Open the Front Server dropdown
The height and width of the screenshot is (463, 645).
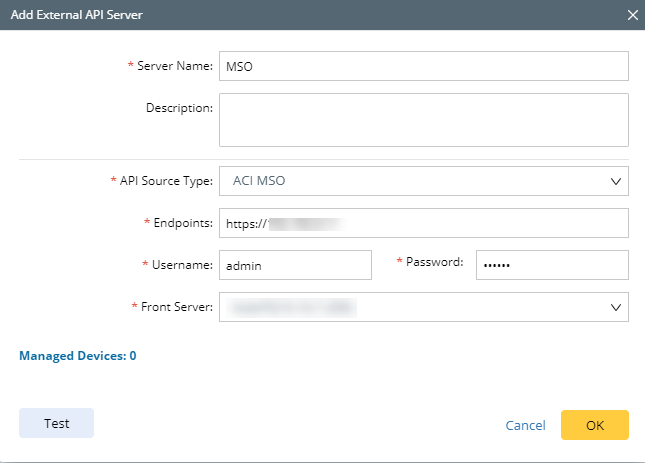410,307
